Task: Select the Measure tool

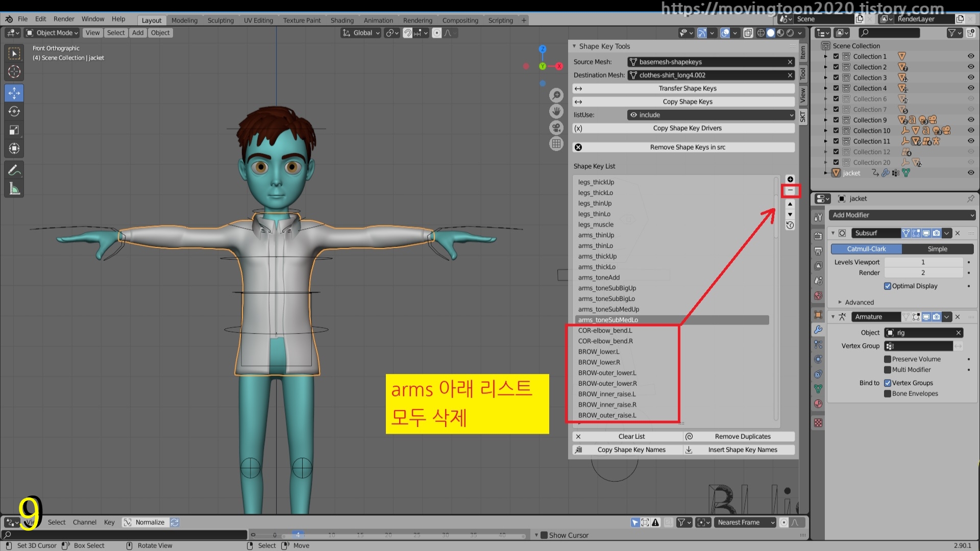Action: pos(14,189)
